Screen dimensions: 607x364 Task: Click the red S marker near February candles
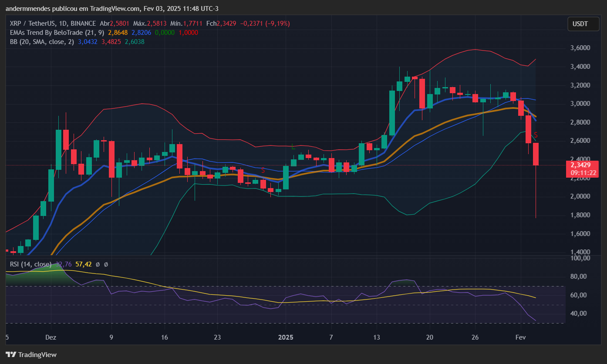pos(536,135)
